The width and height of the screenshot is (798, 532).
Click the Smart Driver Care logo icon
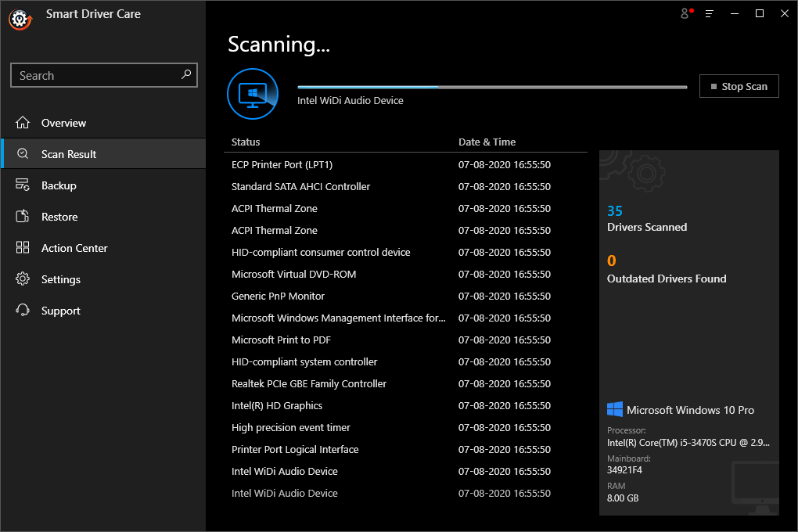coord(20,18)
